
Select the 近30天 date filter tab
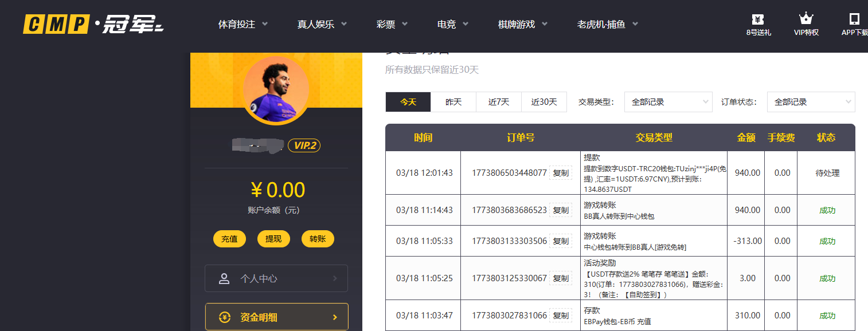544,101
